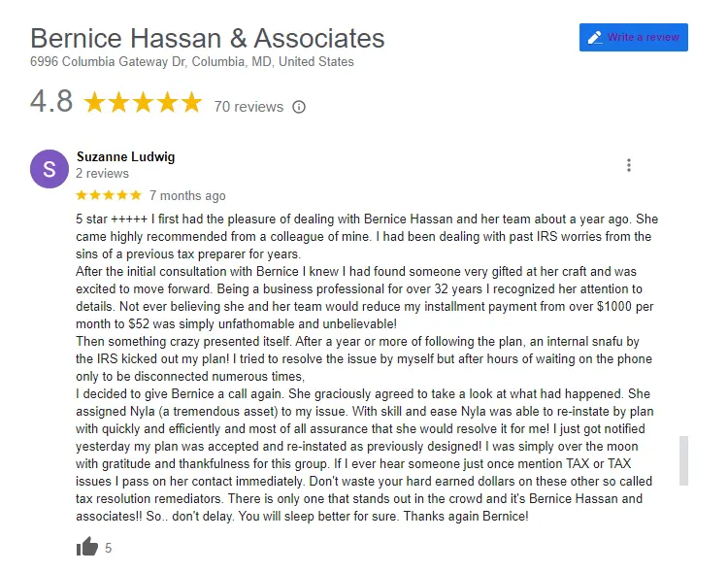This screenshot has height=573, width=728.
Task: Click the Columbia Gateway Dr address line
Action: pyautogui.click(x=192, y=62)
